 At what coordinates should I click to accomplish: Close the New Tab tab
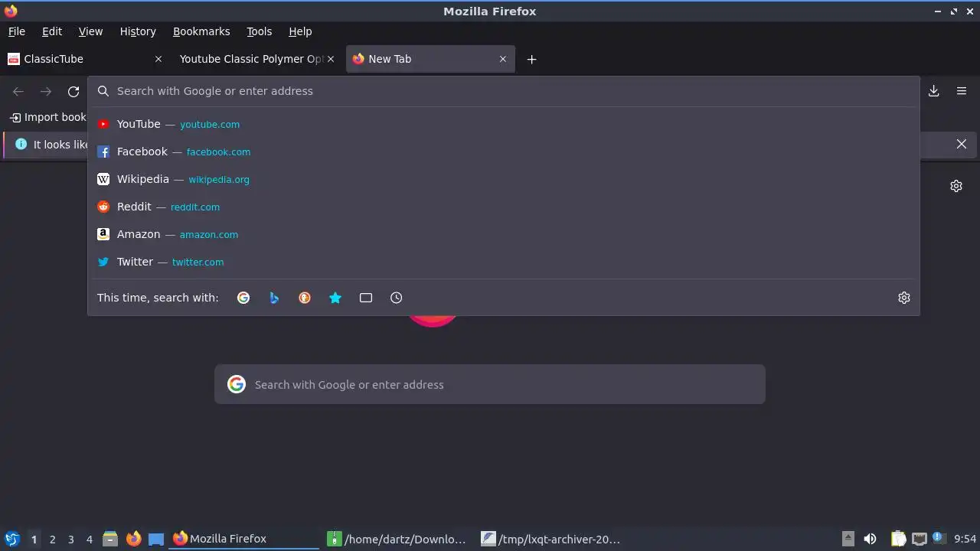pos(503,59)
